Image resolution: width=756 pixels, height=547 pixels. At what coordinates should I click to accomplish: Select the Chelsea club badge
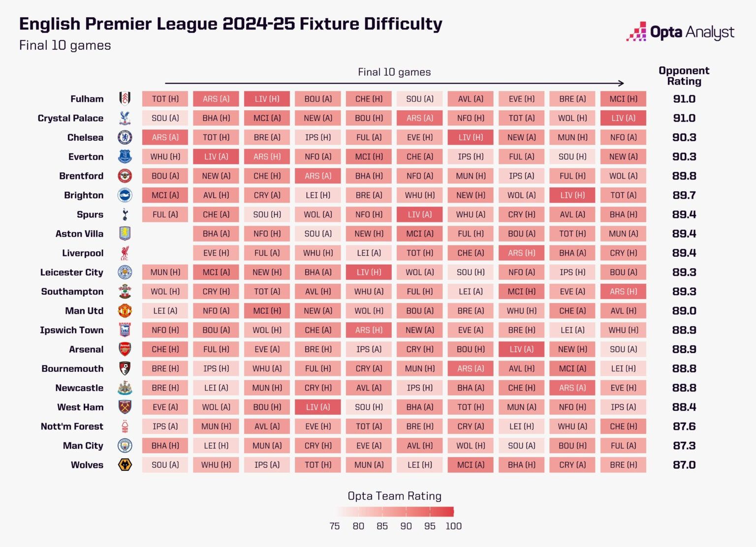125,137
